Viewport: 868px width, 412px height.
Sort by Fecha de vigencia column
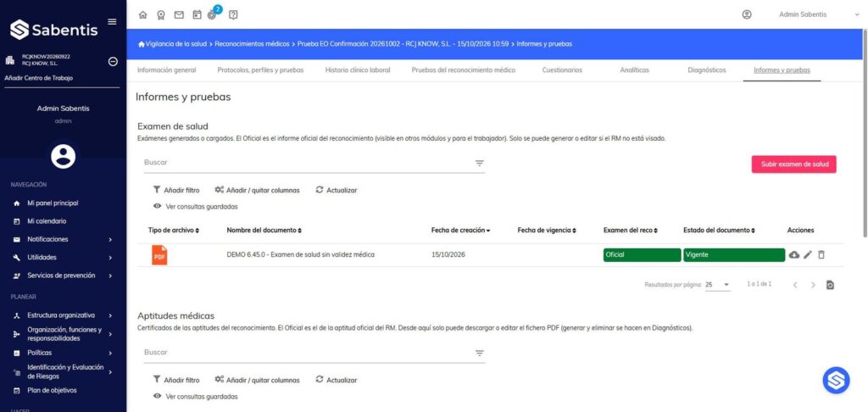click(x=547, y=230)
